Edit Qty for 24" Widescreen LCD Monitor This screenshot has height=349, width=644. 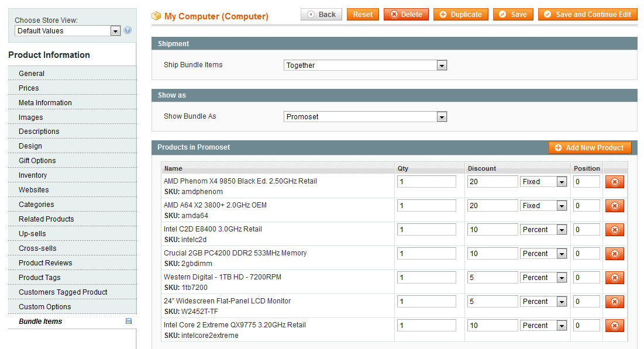pyautogui.click(x=426, y=302)
